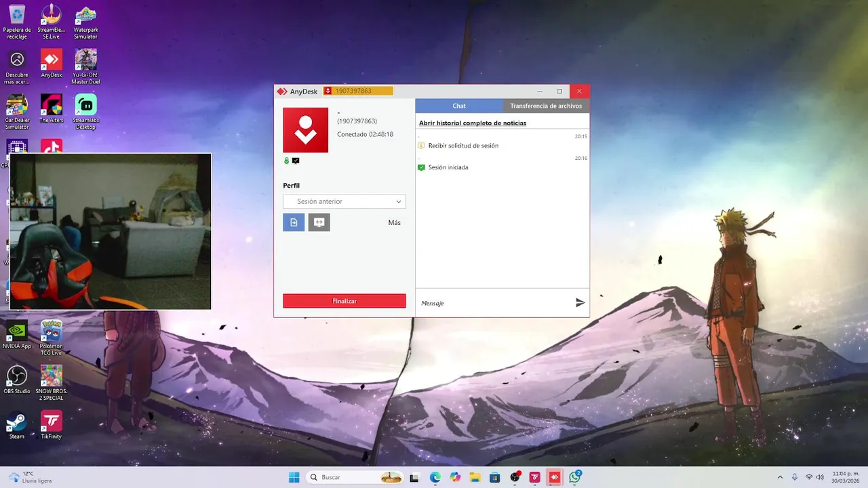Click the black monitor status icon under avatar

point(296,161)
